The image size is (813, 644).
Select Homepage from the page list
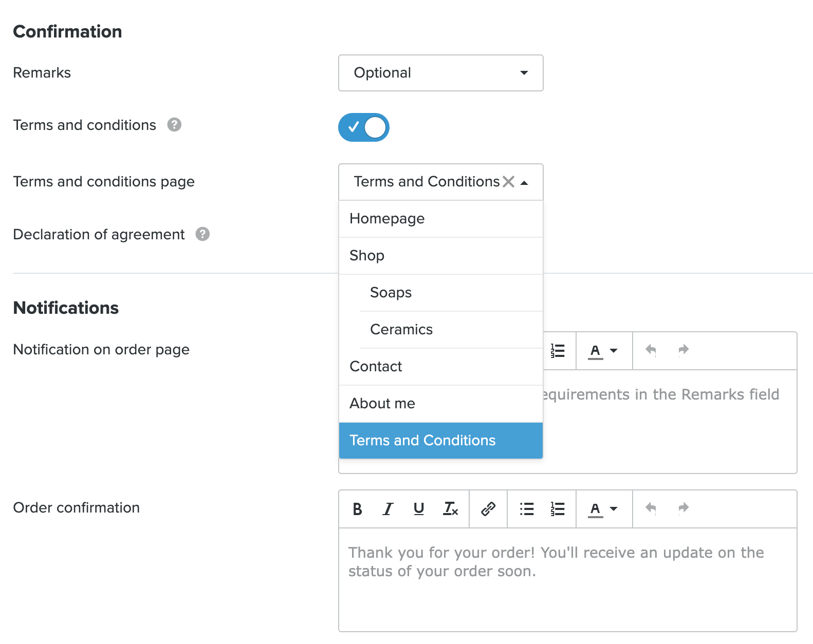[x=387, y=219]
